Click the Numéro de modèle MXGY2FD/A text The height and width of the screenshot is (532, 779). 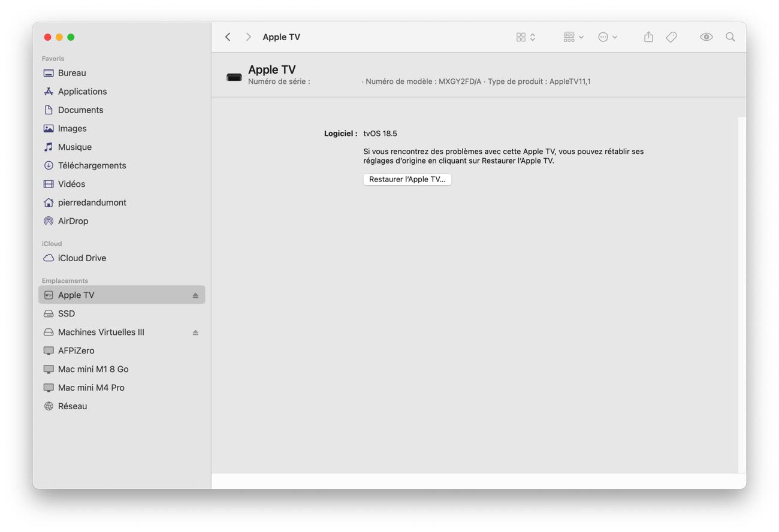click(423, 81)
